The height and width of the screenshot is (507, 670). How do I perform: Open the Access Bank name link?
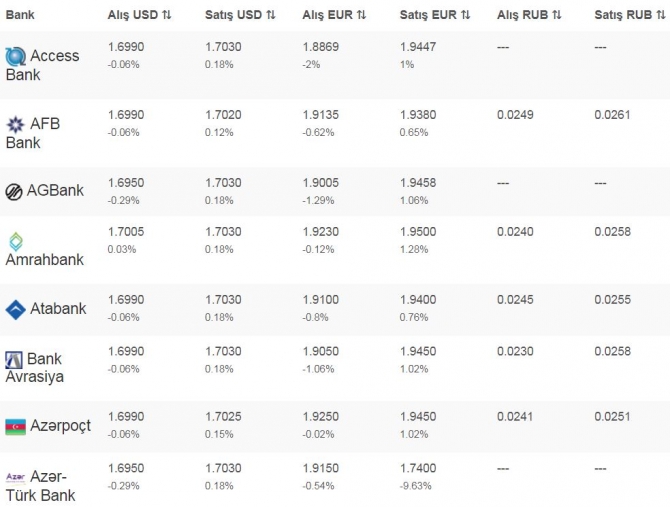(54, 57)
